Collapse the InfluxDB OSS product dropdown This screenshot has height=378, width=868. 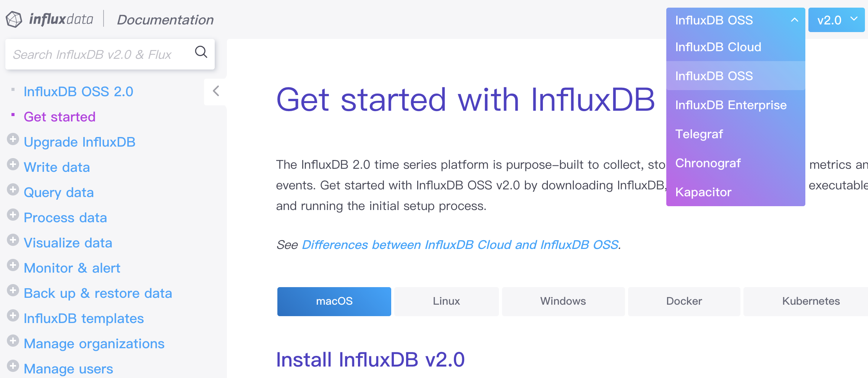(736, 20)
